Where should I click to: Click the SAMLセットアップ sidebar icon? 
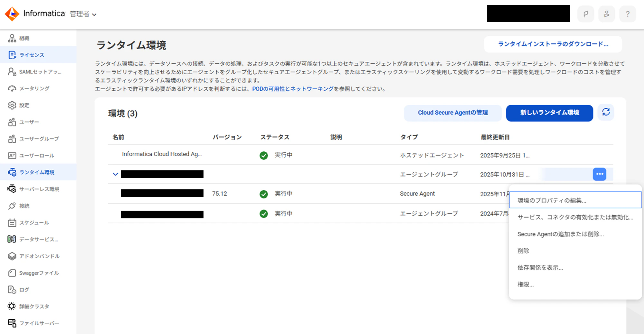12,72
